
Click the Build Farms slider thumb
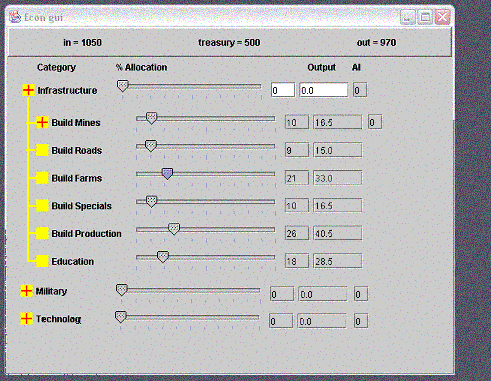pos(167,173)
